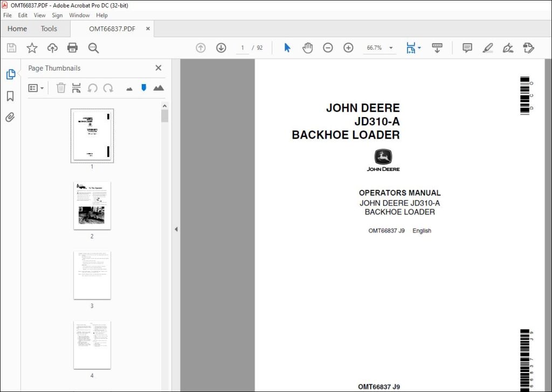Click the Print file icon

coord(73,47)
